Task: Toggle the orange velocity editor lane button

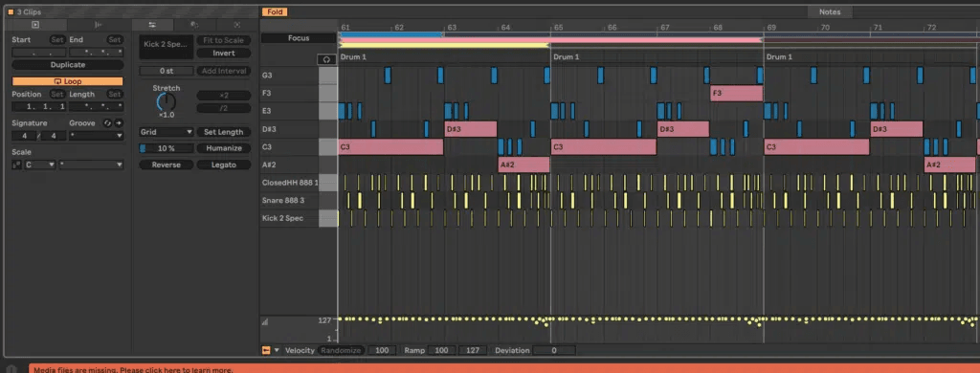Action: [266, 350]
